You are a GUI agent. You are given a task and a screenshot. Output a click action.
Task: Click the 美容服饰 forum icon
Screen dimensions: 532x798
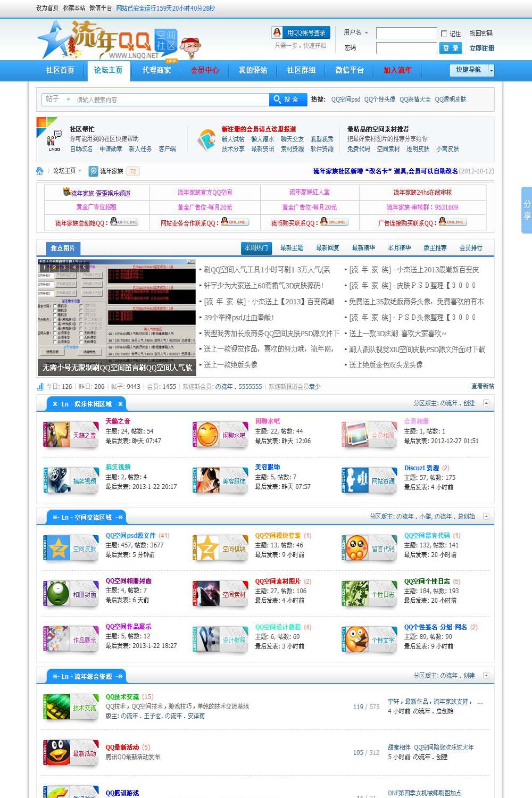tap(220, 480)
